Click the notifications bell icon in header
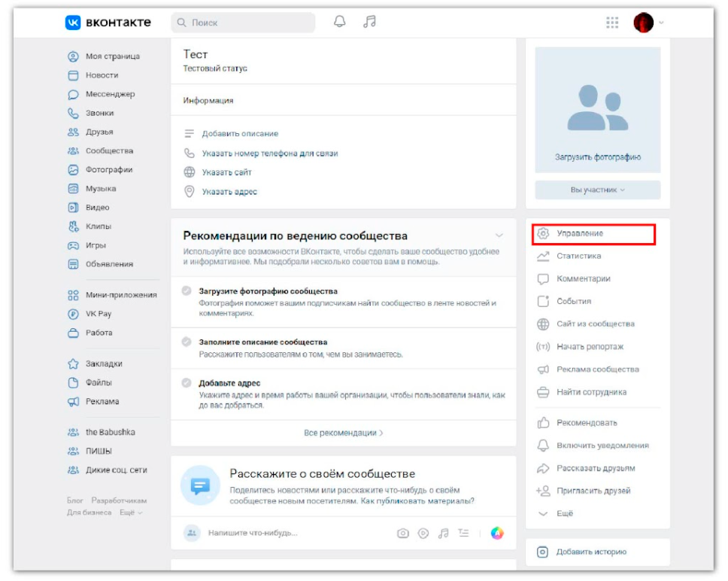This screenshot has height=581, width=728. pyautogui.click(x=340, y=22)
